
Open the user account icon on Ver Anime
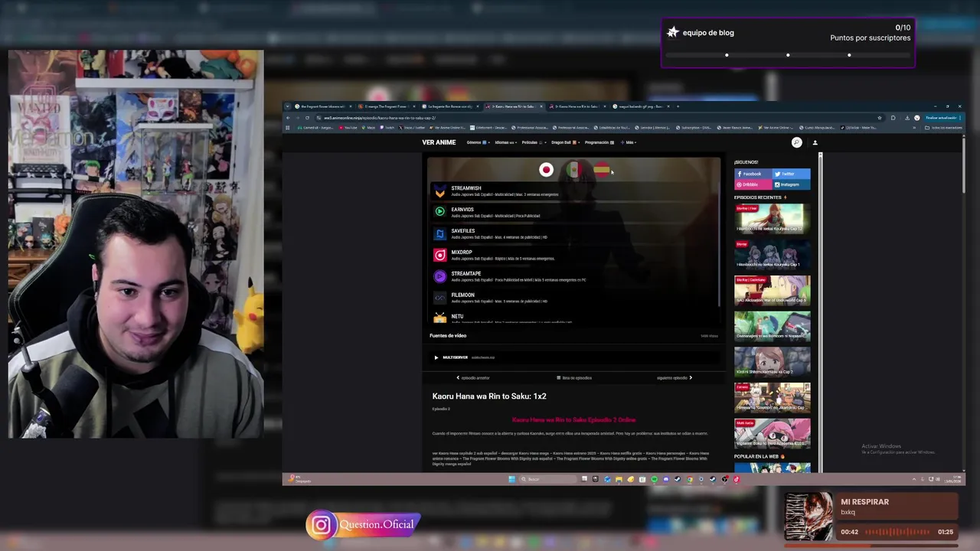click(x=815, y=142)
